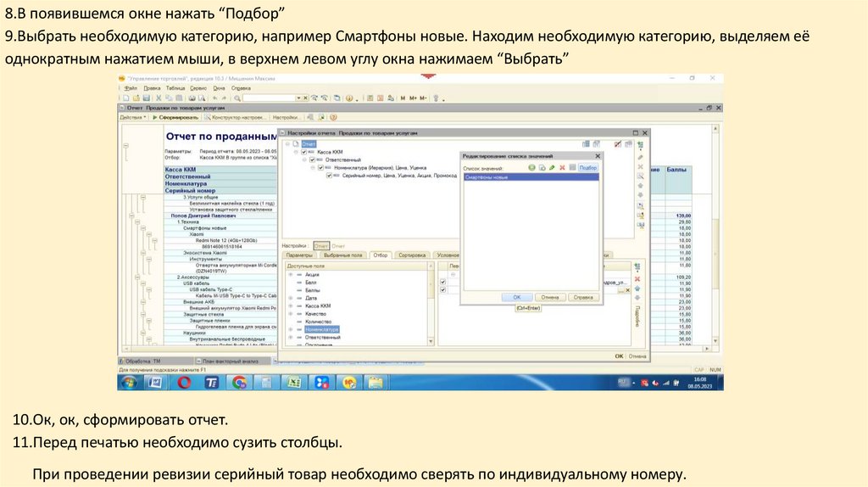Toggle the Номенклатура (Иерархия) checkbox
The width and height of the screenshot is (868, 487).
point(320,167)
